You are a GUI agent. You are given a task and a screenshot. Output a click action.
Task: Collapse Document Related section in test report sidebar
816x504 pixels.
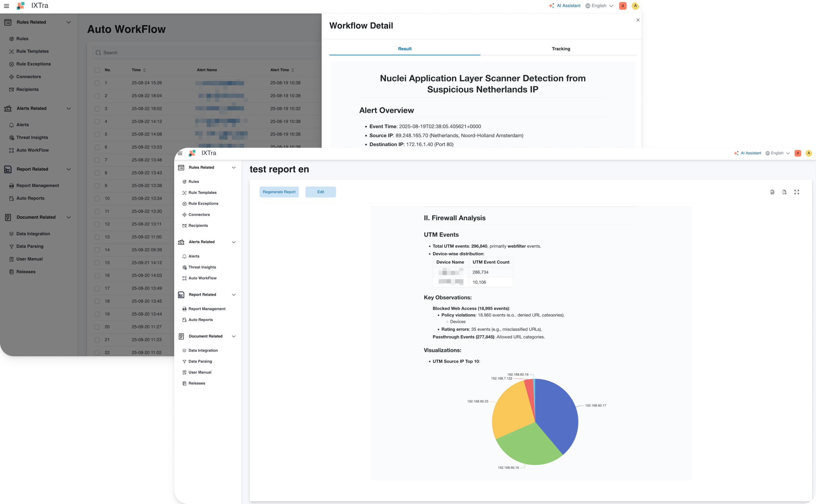(234, 336)
